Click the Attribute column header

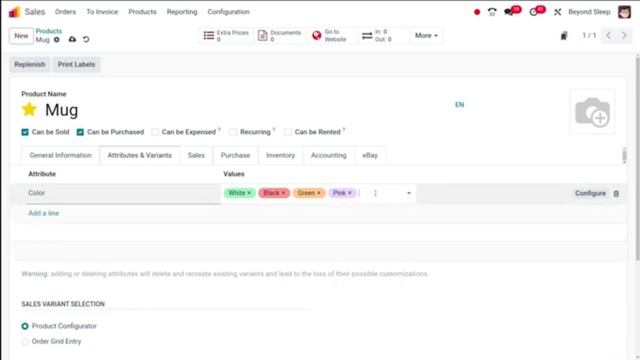[42, 174]
